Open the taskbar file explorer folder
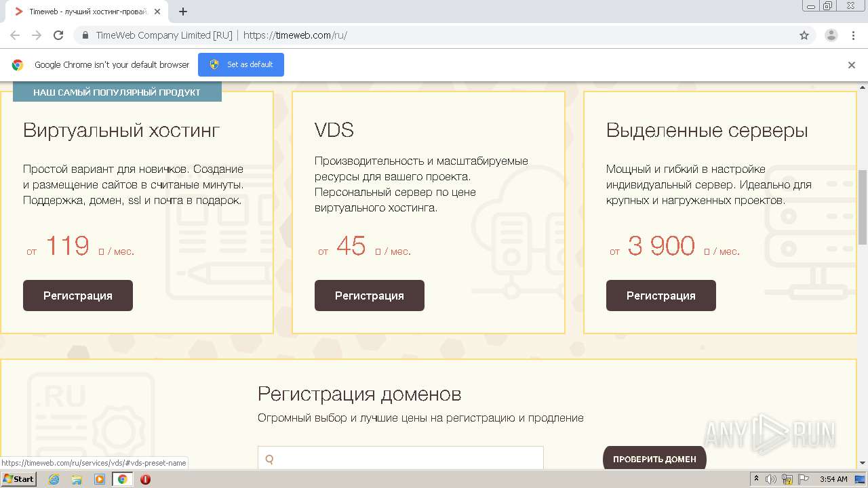Screen dimensions: 868x488 click(x=77, y=479)
